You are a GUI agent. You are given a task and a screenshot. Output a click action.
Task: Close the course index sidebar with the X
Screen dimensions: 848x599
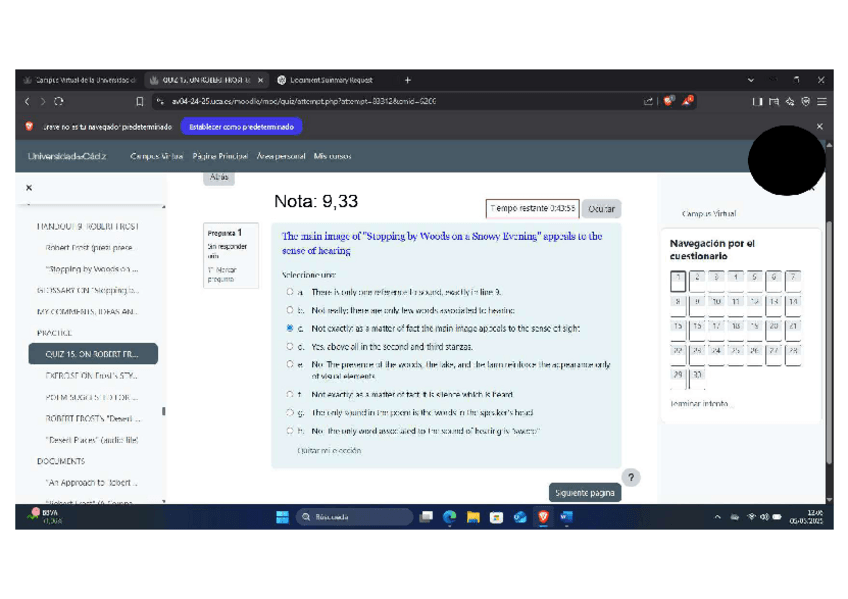coord(28,187)
